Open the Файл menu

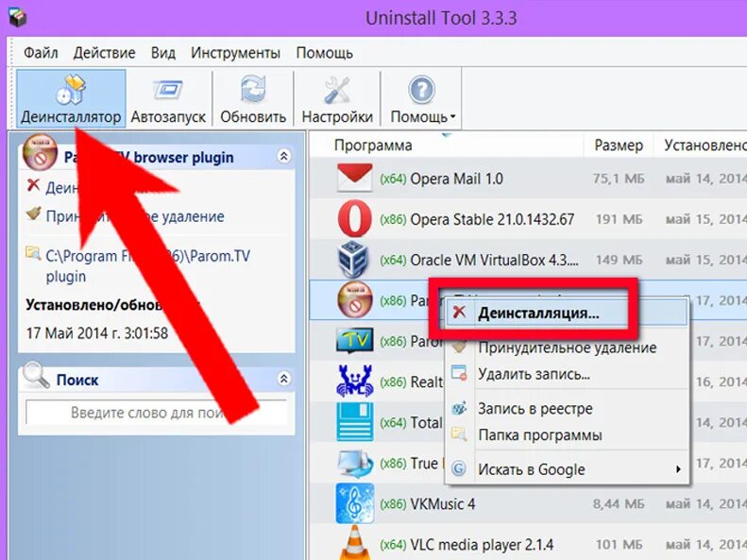click(41, 52)
